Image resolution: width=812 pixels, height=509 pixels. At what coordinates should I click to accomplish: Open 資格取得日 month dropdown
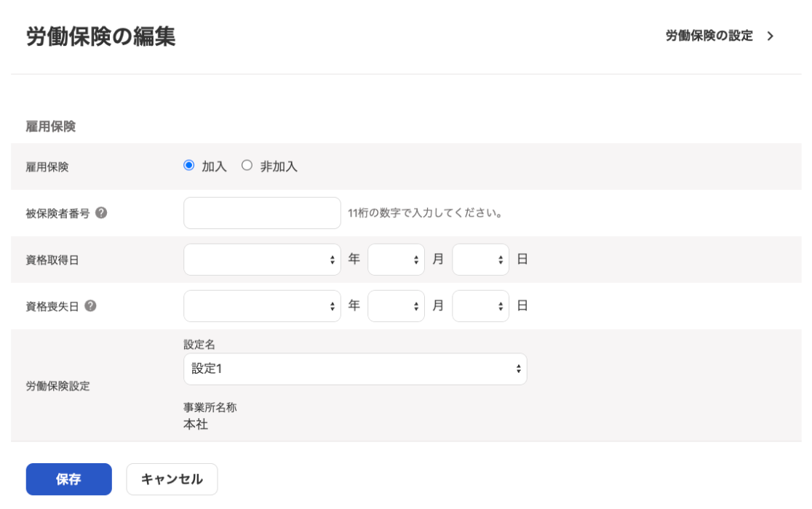(396, 259)
